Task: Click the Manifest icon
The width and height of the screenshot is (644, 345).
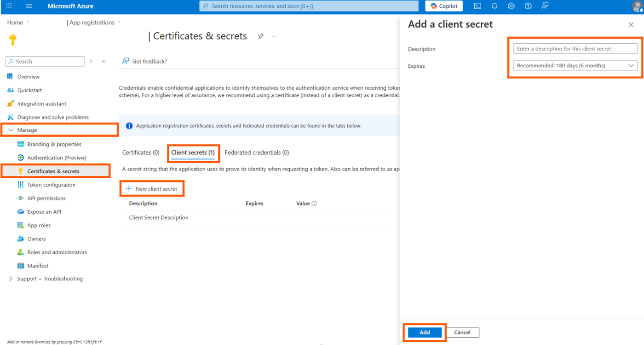Action: click(20, 266)
